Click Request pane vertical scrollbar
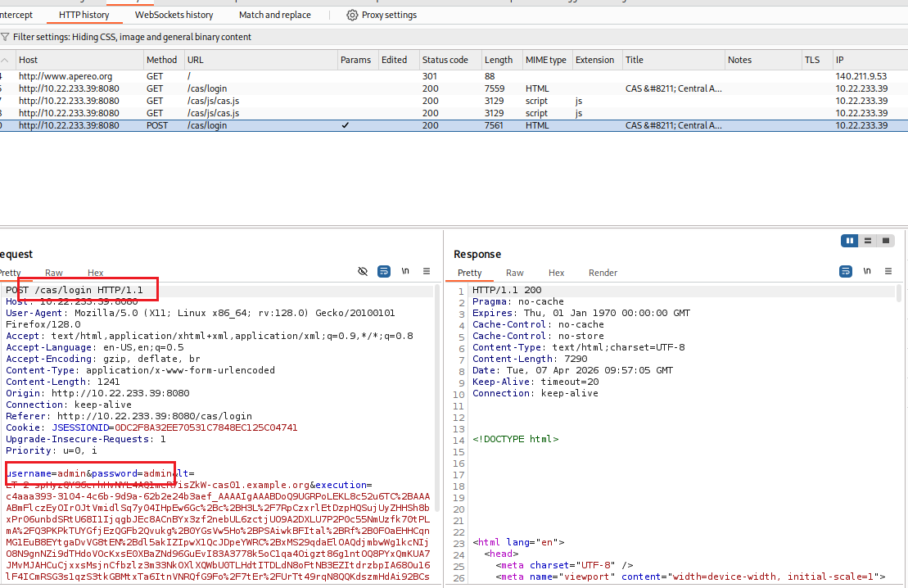The image size is (908, 588). [x=437, y=398]
